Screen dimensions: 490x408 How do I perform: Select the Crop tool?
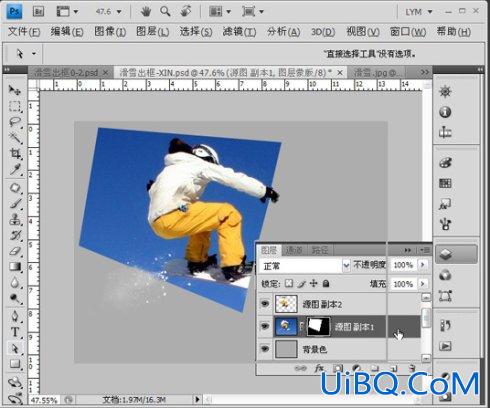point(15,153)
